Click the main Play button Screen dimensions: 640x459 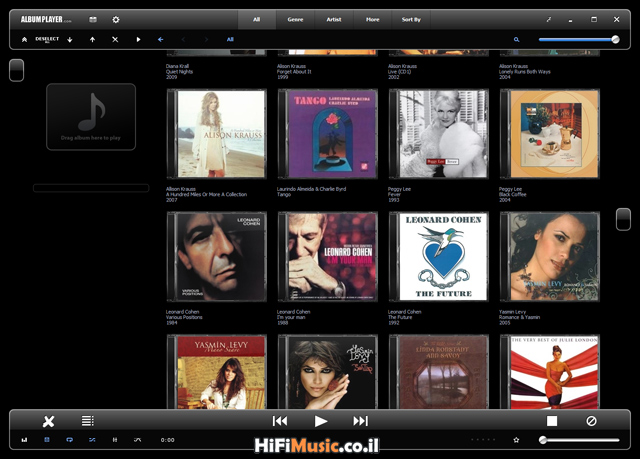321,421
